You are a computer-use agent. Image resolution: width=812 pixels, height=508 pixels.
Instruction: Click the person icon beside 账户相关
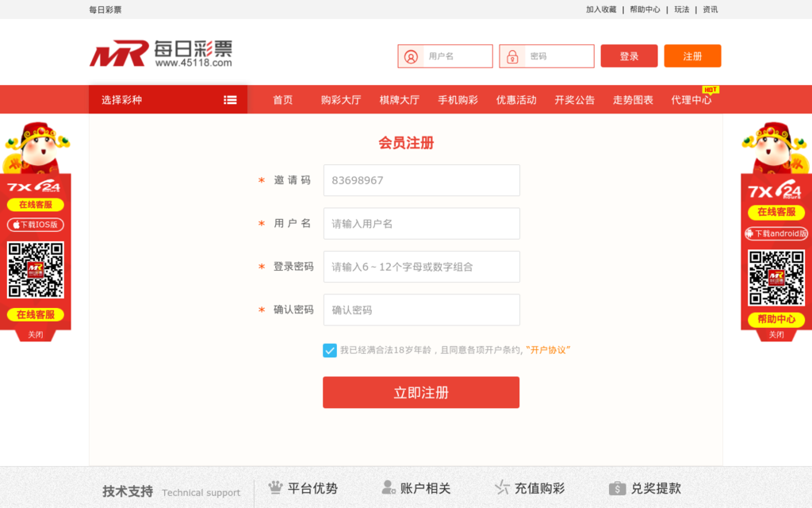click(x=388, y=487)
